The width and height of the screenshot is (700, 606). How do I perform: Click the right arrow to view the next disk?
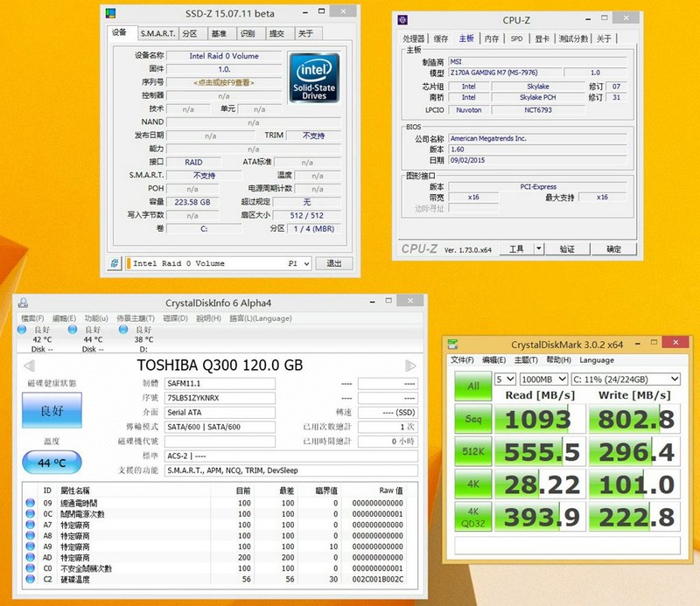tap(408, 366)
